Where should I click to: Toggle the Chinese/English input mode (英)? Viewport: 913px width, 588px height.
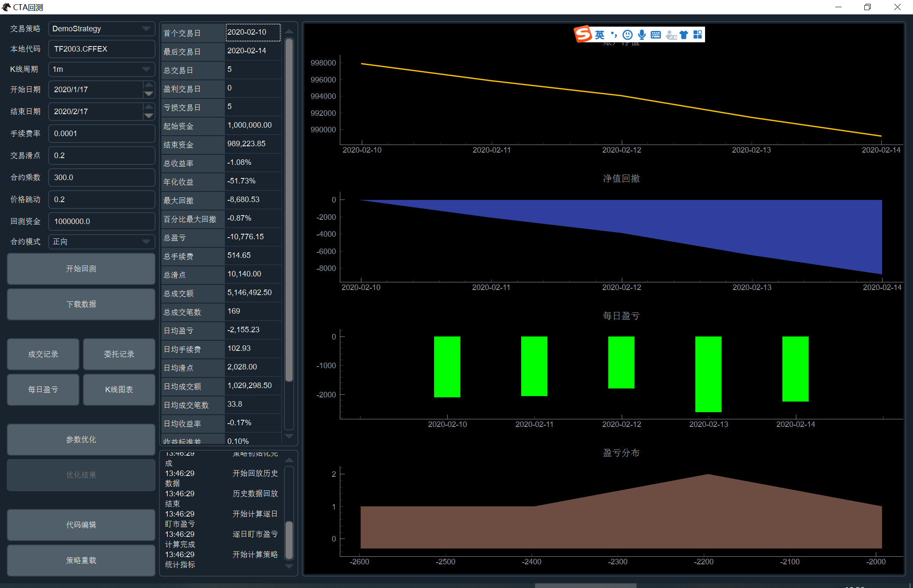[600, 35]
